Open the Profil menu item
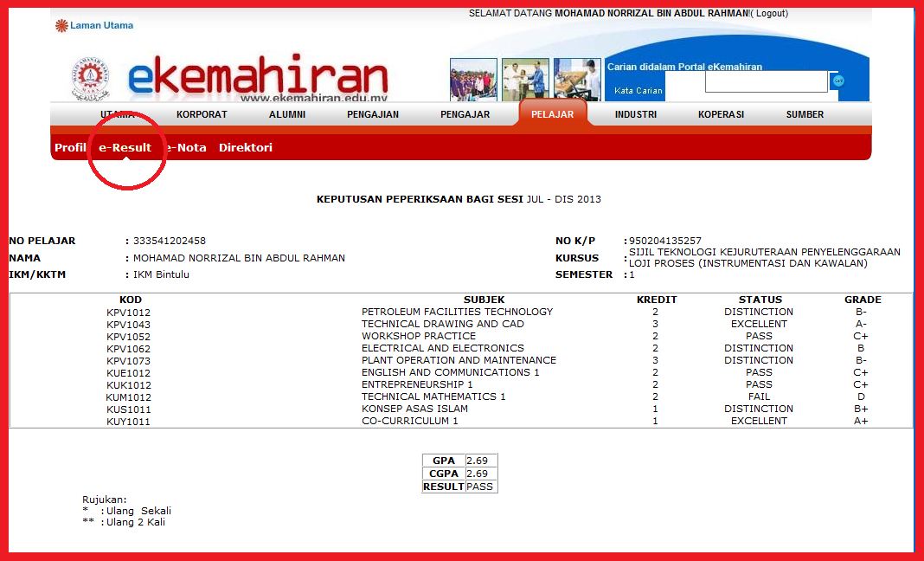This screenshot has width=924, height=561. [x=68, y=147]
